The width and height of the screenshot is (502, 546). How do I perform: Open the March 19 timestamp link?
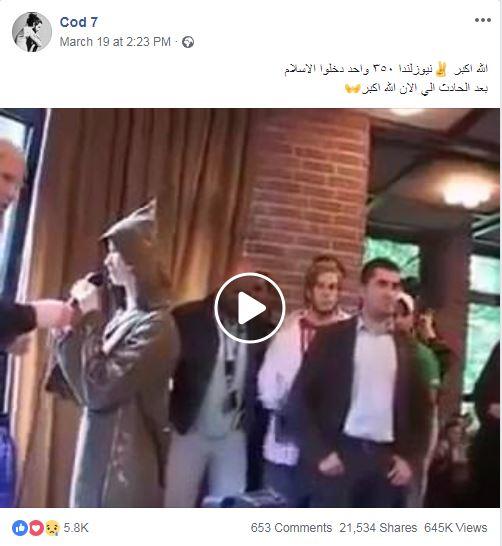click(115, 42)
